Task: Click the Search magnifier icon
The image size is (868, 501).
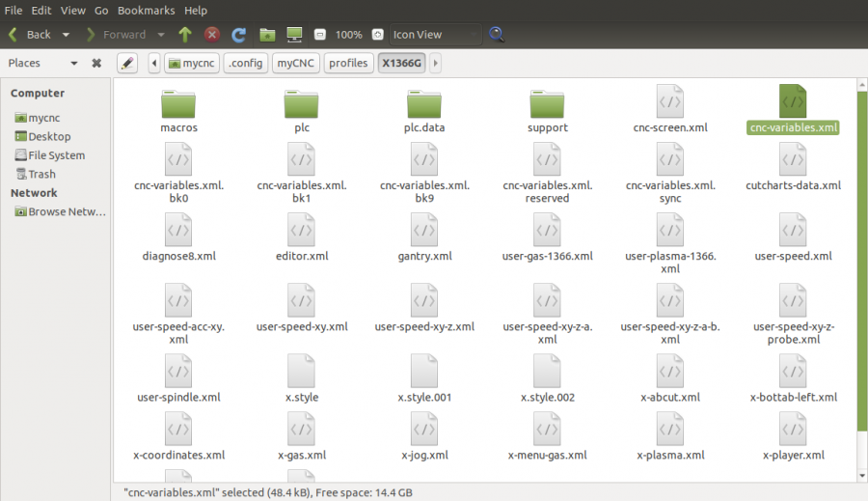Action: tap(497, 35)
